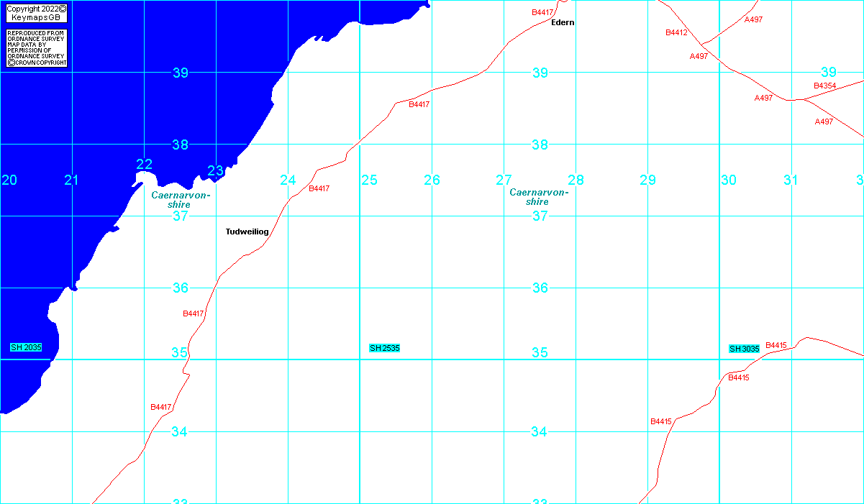Click the B4354 road label
Viewport: 864px width, 504px height.
824,86
